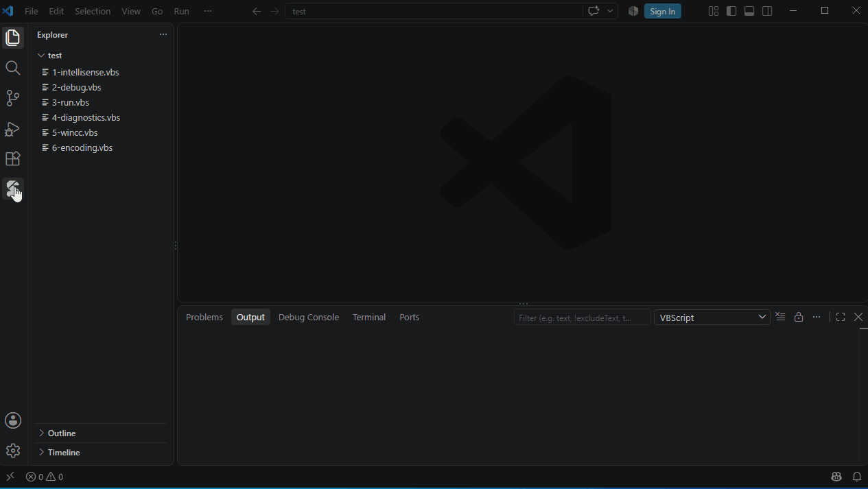Switch to the Ports tab
Image resolution: width=868 pixels, height=489 pixels.
point(409,317)
